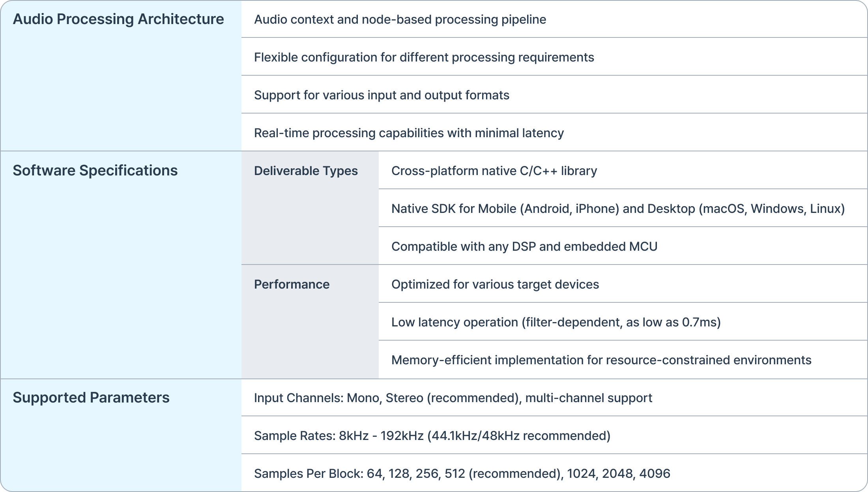868x492 pixels.
Task: Click the Supported Parameters heading
Action: pyautogui.click(x=91, y=398)
